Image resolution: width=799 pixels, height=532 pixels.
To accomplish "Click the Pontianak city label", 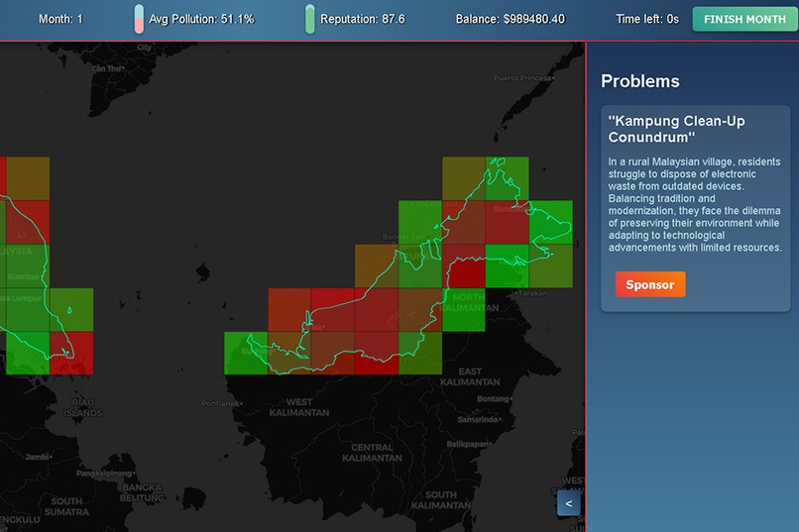I will [221, 403].
